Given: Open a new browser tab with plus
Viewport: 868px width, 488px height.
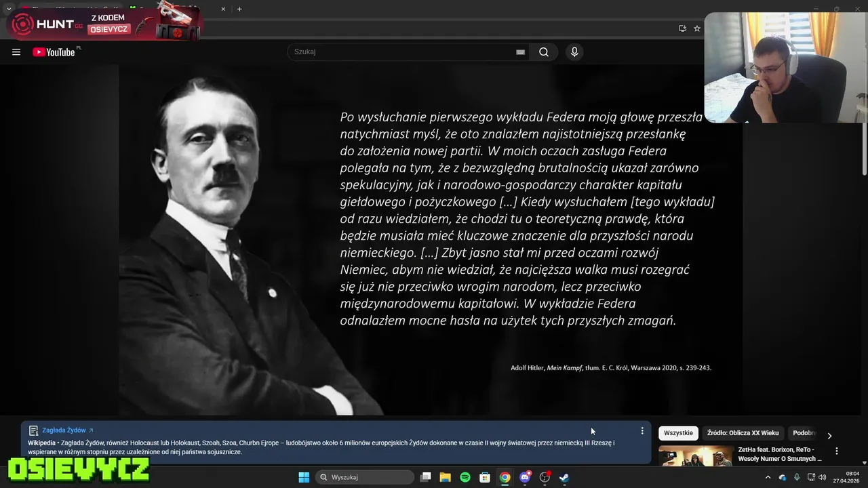Looking at the screenshot, I should 239,9.
